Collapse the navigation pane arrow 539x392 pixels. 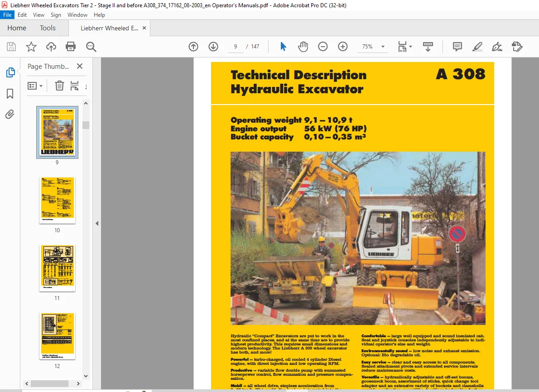click(97, 223)
